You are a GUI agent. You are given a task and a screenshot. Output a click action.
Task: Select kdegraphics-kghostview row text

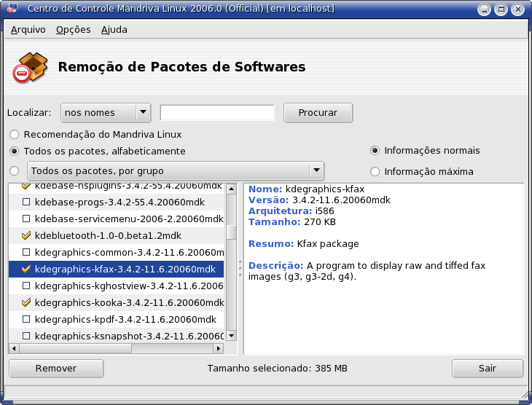point(129,286)
